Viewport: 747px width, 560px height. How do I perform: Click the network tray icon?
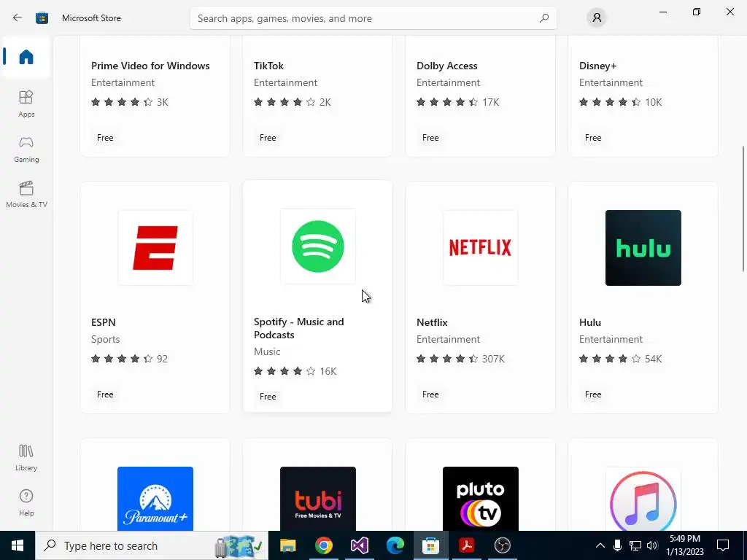coord(635,545)
